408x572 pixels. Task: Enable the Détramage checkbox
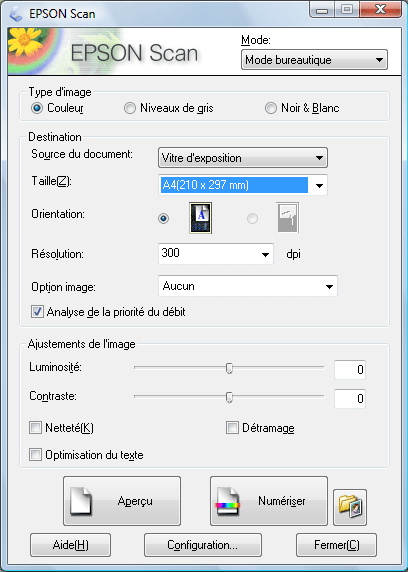click(232, 428)
